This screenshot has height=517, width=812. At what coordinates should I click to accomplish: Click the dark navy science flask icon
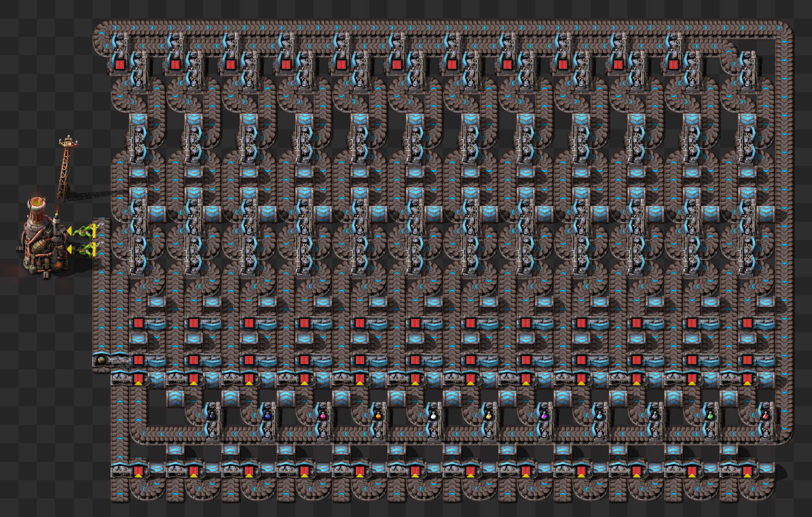(212, 415)
